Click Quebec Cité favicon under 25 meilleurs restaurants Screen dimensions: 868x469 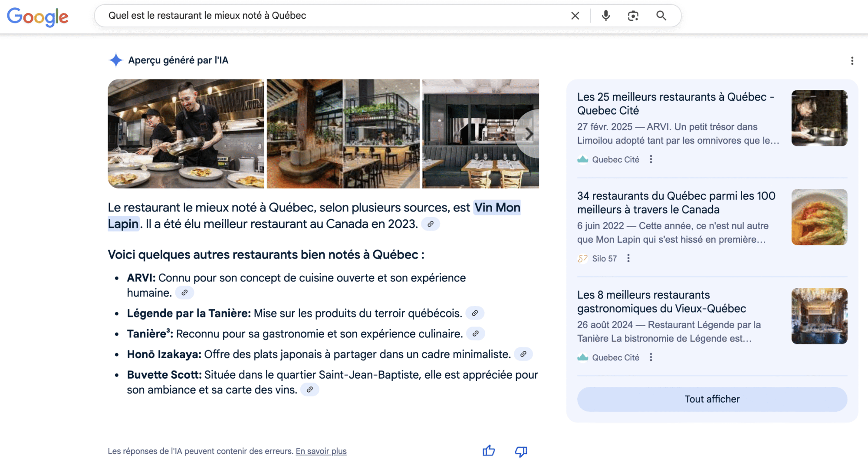[582, 159]
